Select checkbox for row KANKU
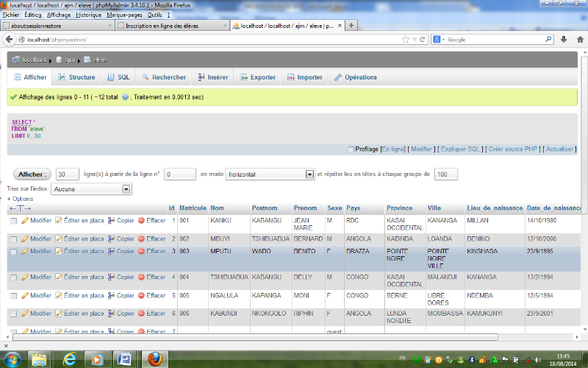 [x=13, y=221]
